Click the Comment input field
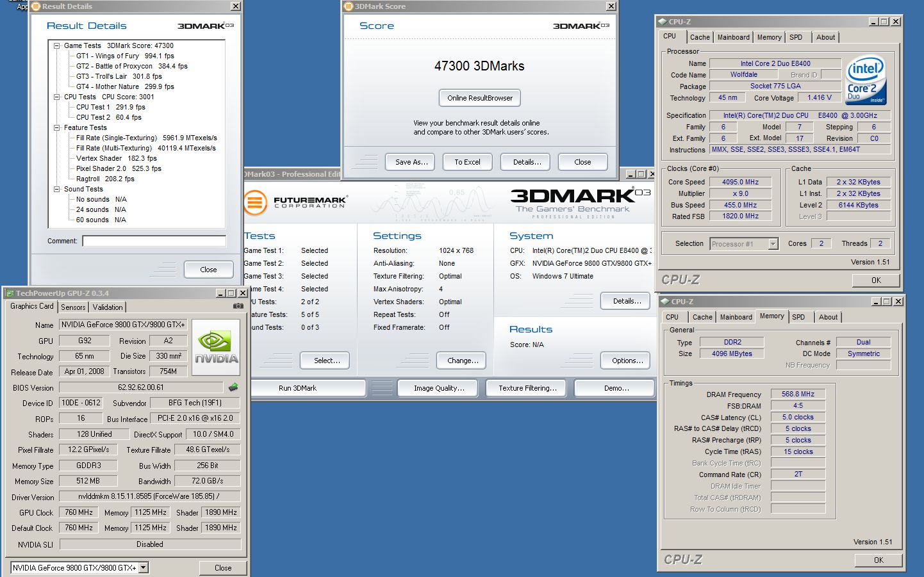This screenshot has height=577, width=924. click(x=154, y=241)
